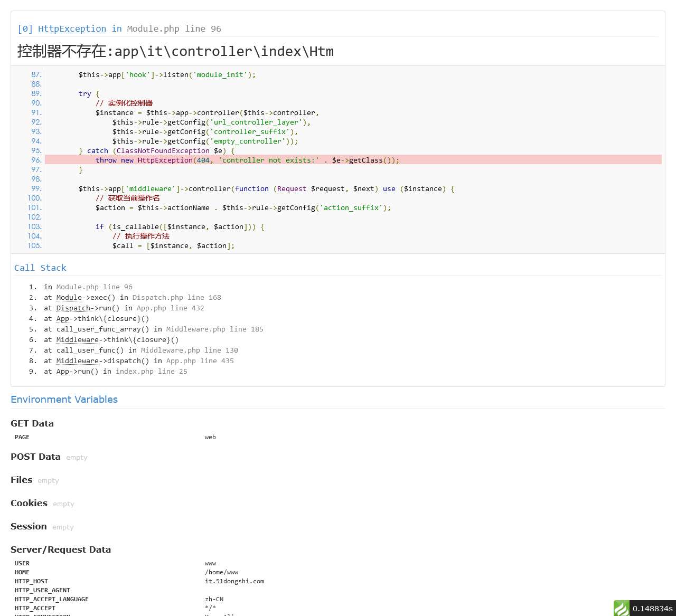Click the HttpException link in the header
Image resolution: width=676 pixels, height=616 pixels.
click(72, 29)
